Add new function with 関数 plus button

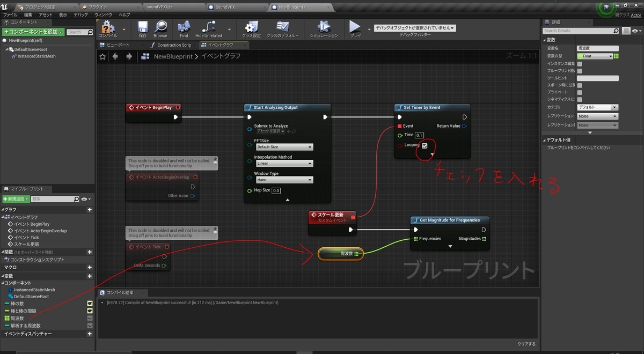click(90, 252)
